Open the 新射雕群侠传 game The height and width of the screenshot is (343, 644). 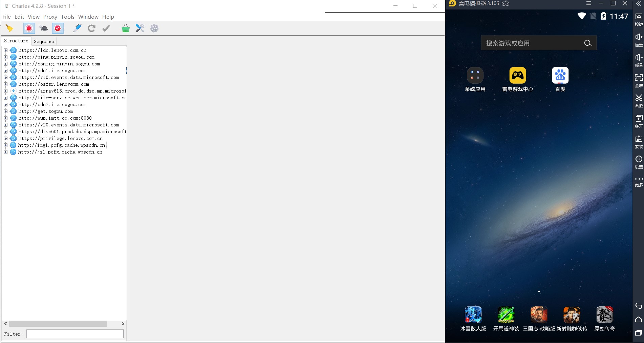coord(572,319)
